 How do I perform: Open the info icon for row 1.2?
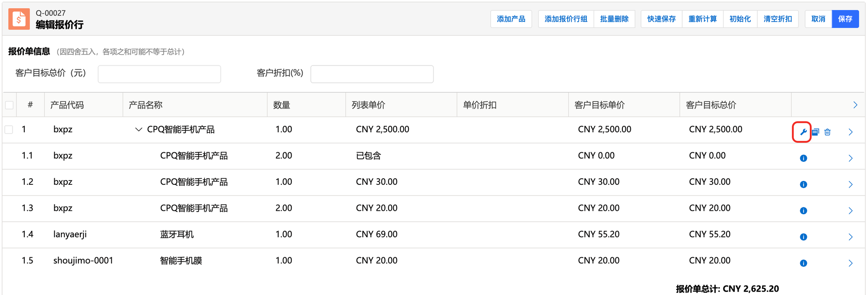(x=803, y=185)
